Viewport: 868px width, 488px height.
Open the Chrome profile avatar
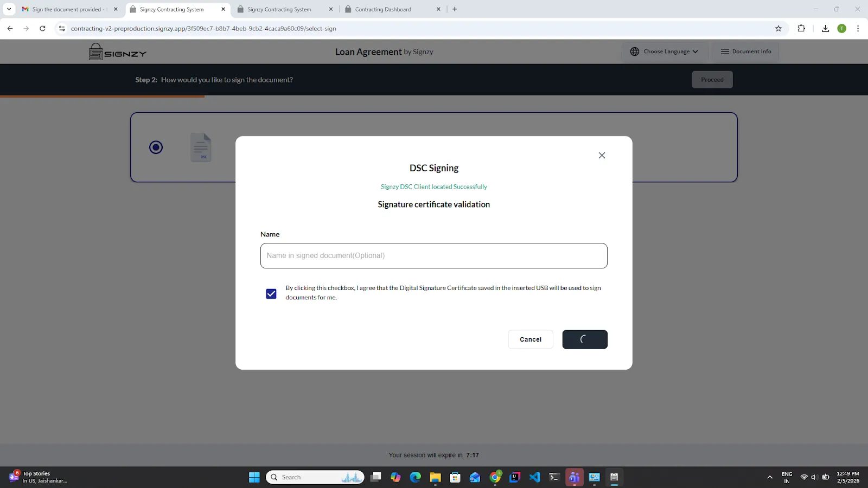pyautogui.click(x=841, y=29)
